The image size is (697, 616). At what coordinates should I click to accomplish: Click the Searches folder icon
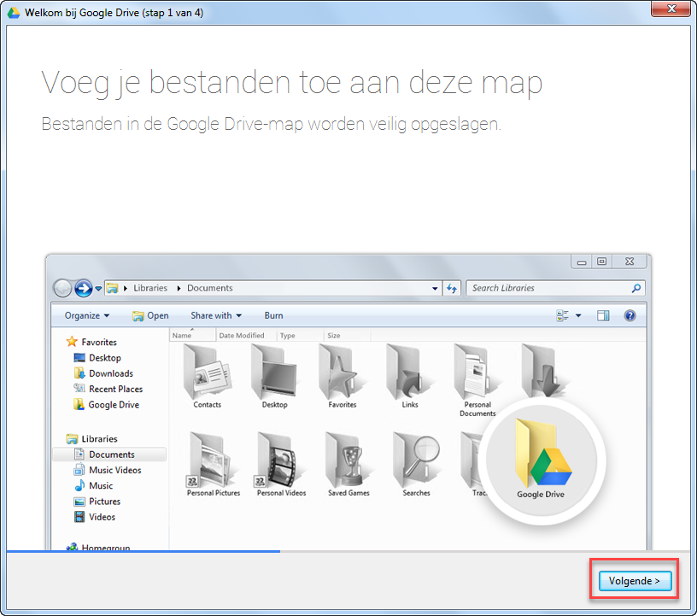[x=417, y=461]
